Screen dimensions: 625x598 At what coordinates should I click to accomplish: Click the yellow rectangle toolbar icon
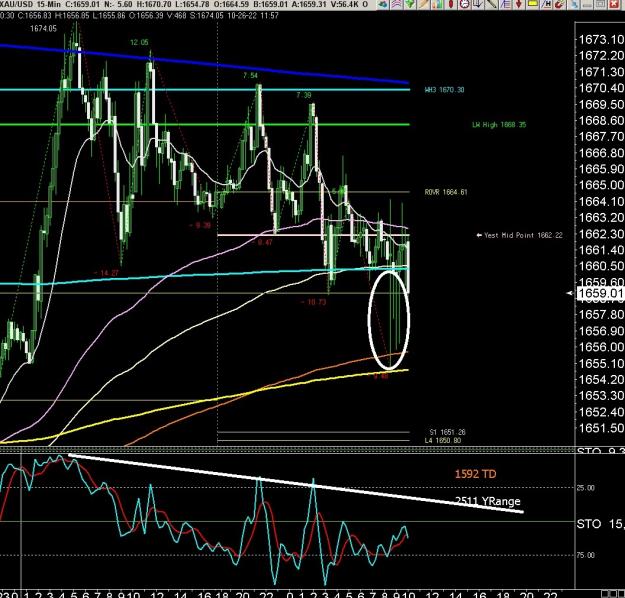coord(533,4)
